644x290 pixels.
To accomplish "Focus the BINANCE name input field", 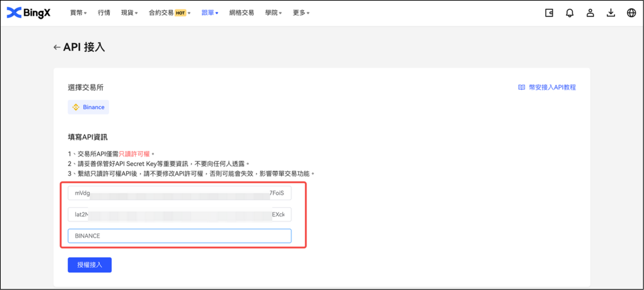I will 180,236.
